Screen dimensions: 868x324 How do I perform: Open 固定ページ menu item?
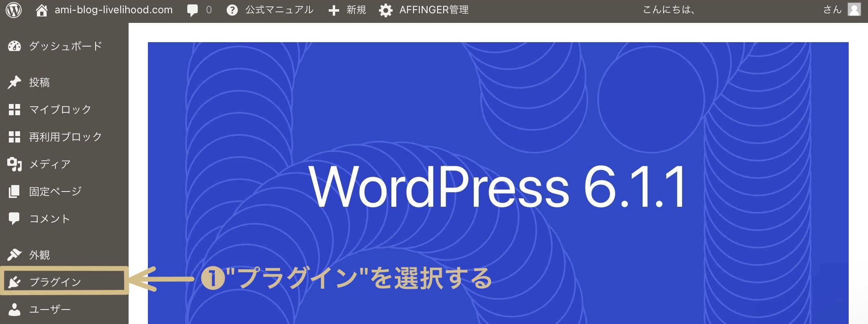[x=55, y=192]
